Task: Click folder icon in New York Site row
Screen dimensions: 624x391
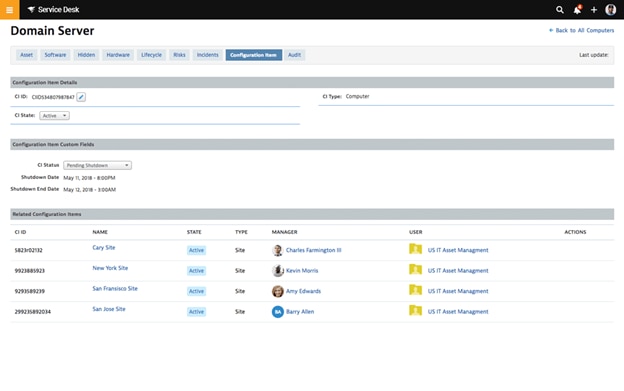Action: (x=415, y=270)
